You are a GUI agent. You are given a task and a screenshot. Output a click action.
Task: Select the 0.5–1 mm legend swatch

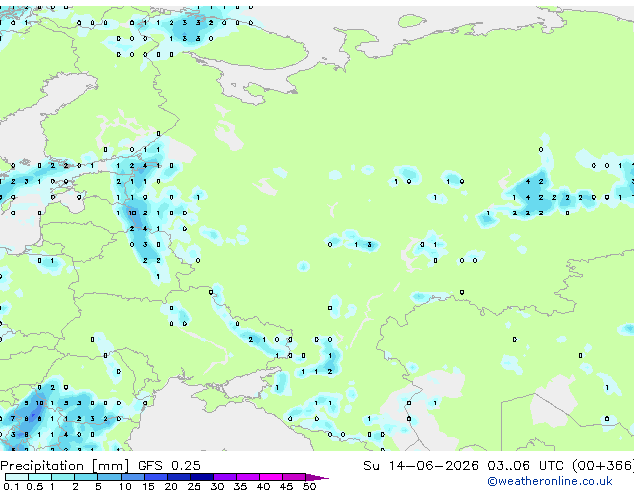[40, 477]
